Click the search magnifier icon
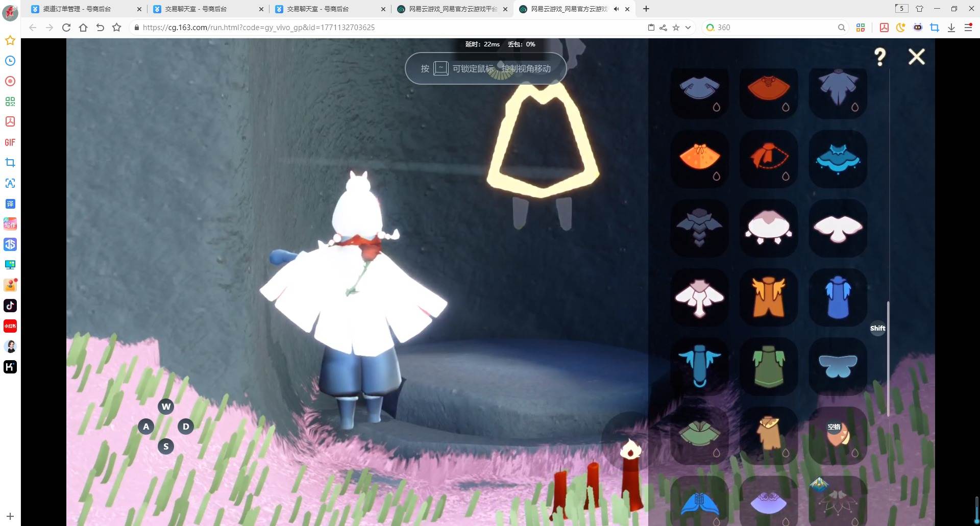This screenshot has width=980, height=526. pyautogui.click(x=841, y=28)
